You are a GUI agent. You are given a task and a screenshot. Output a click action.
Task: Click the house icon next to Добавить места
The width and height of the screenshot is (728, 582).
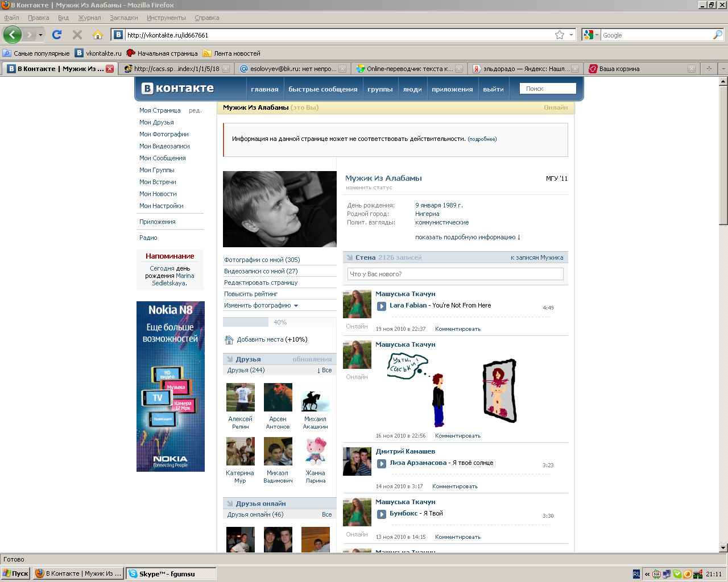[x=229, y=339]
